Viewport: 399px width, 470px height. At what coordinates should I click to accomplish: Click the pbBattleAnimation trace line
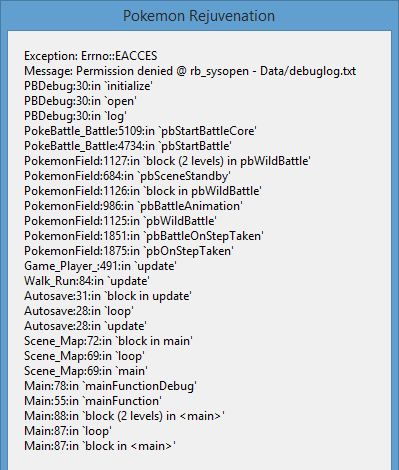point(133,206)
